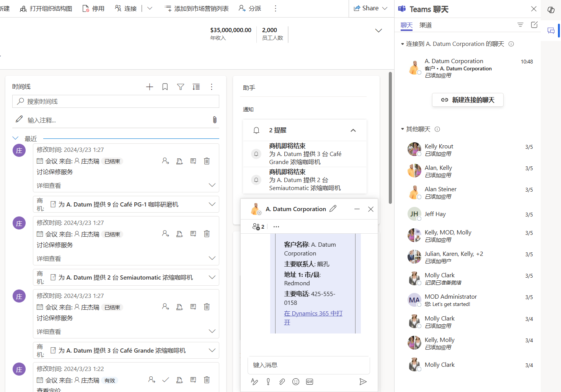Open timeline more options menu
561x392 pixels.
[x=212, y=87]
